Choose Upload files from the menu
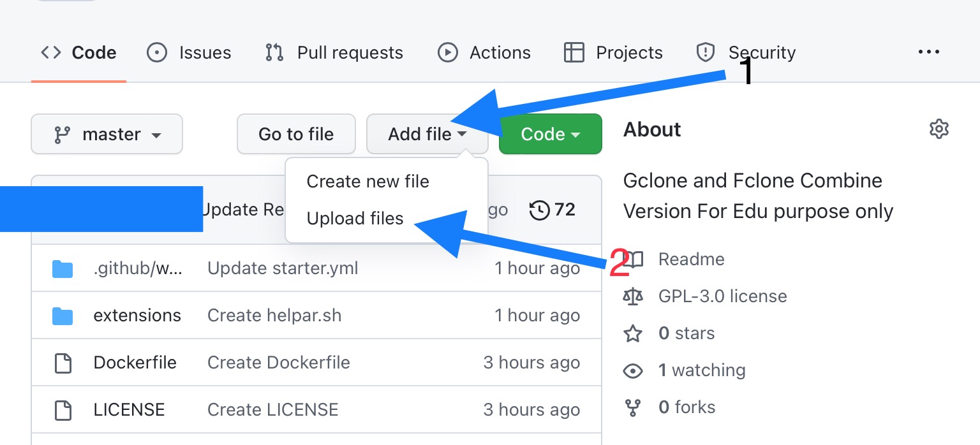Screen dimensions: 980x445 [355, 219]
